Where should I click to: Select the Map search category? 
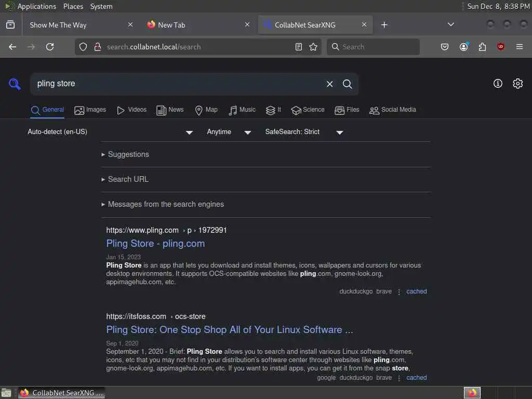[x=206, y=110]
